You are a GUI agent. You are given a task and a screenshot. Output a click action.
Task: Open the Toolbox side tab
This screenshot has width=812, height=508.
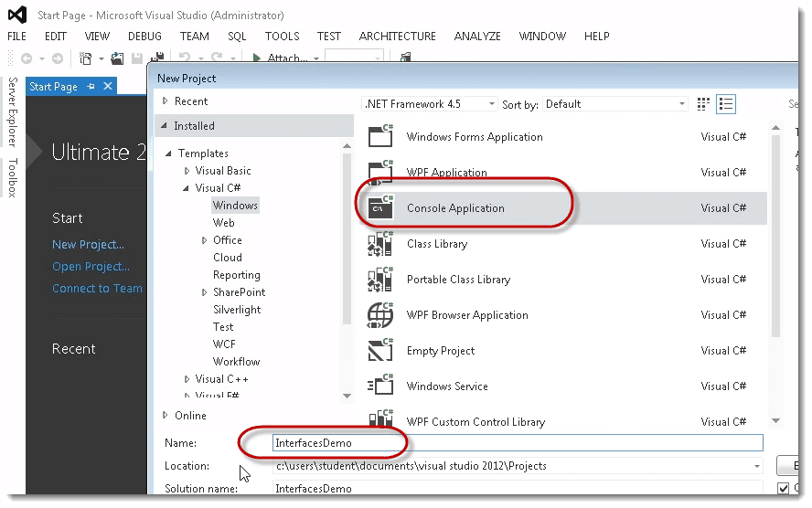[13, 177]
